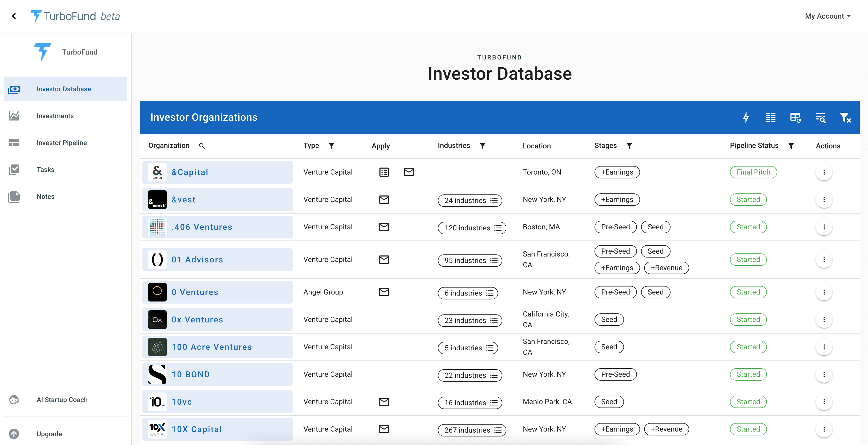Screen dimensions: 868x445
Task: Click the Boston, MA location text
Action: (x=541, y=227)
